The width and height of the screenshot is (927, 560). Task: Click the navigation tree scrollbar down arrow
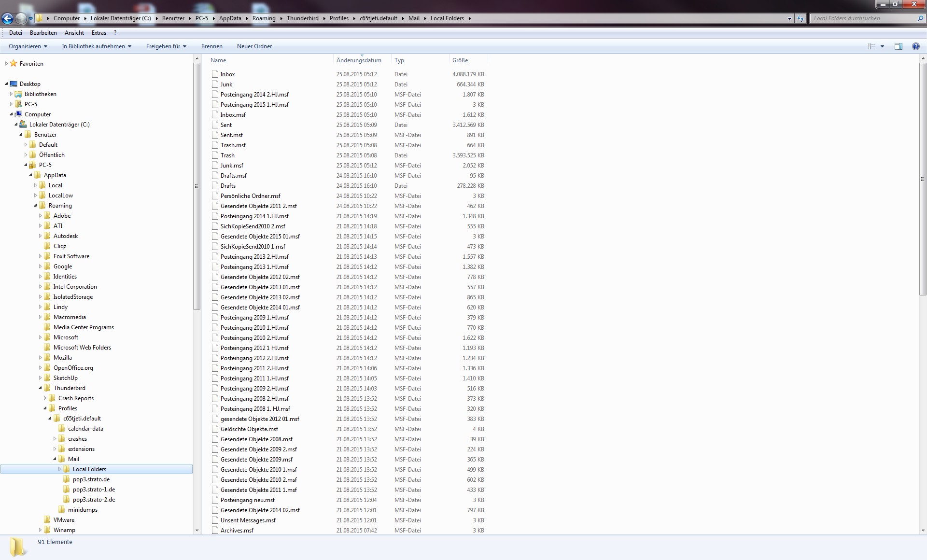coord(197,530)
